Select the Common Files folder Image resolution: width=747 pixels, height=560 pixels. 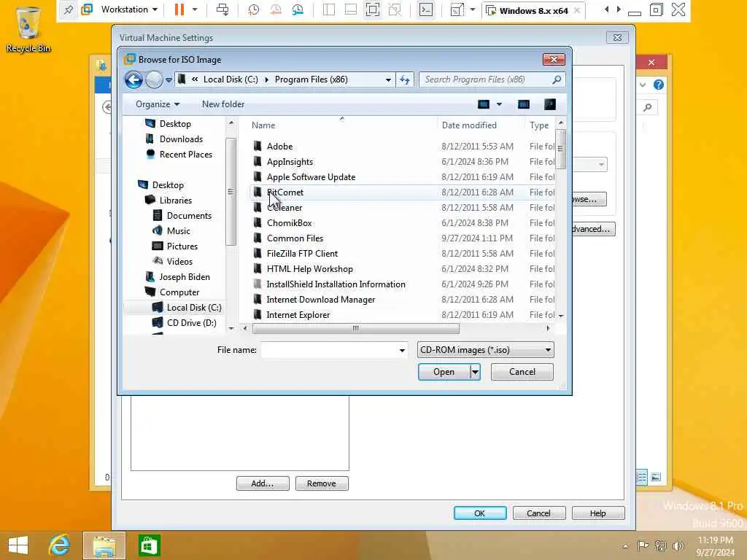tap(295, 238)
